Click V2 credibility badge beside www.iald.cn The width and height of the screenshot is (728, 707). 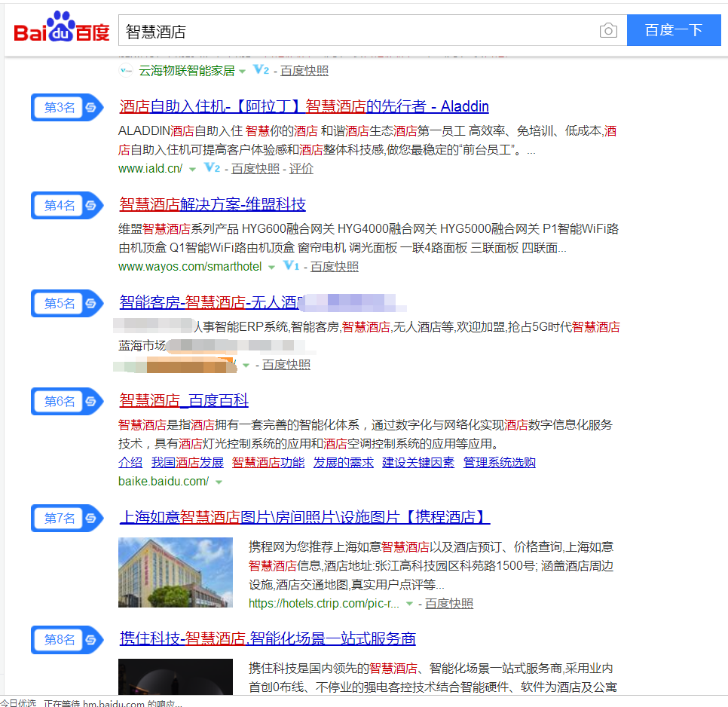tap(213, 167)
